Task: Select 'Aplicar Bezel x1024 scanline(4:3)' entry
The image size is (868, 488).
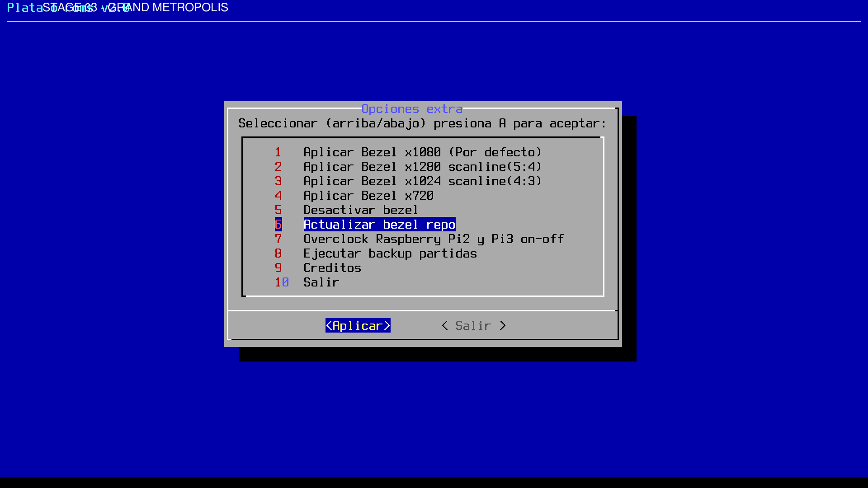Action: (x=422, y=181)
